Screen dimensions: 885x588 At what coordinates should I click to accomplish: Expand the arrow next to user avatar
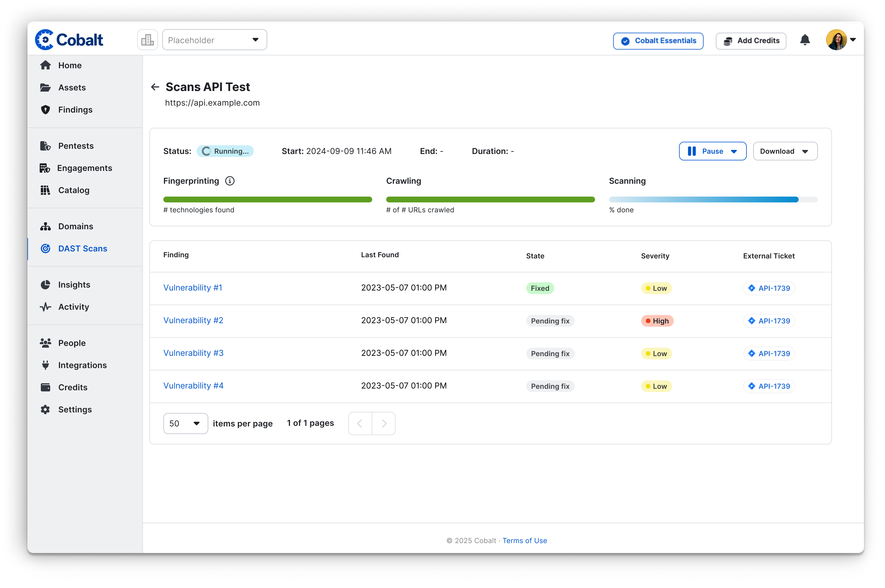point(853,40)
